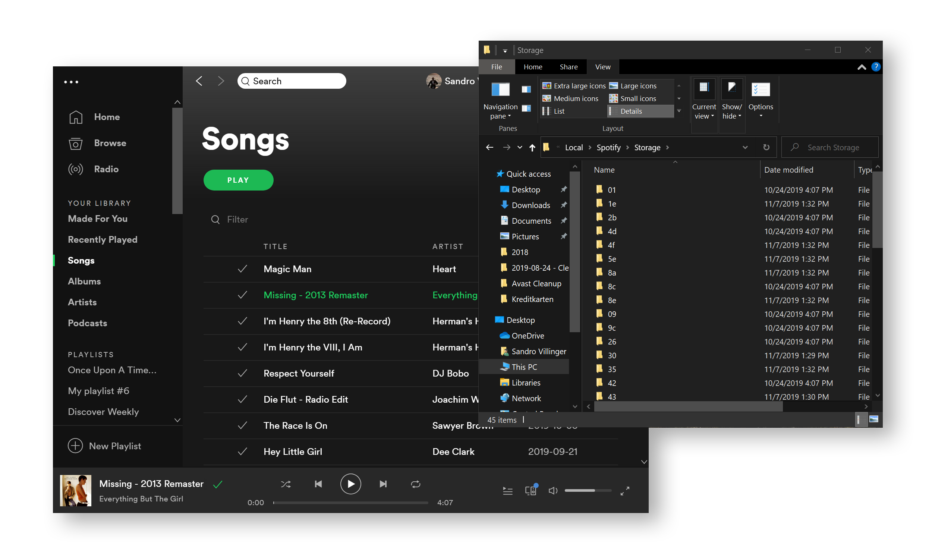Open the Spotify play queue
Screen dimensions: 935x560
pos(507,491)
